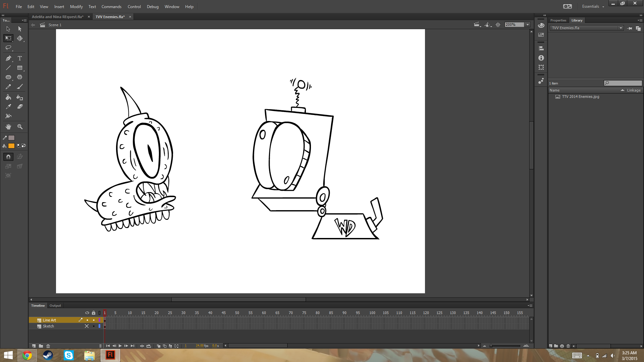The image size is (644, 362).
Task: Select the Text tool
Action: (20, 58)
